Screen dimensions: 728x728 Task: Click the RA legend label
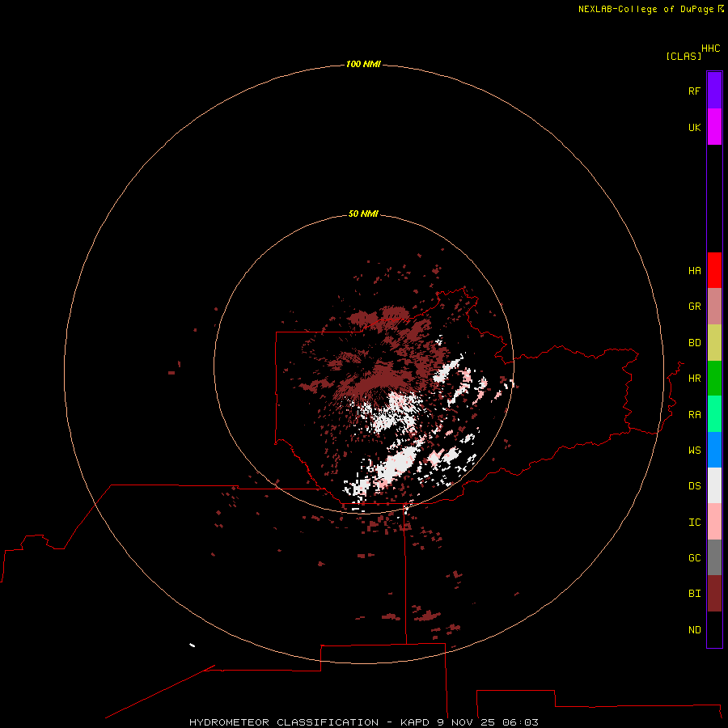694,415
